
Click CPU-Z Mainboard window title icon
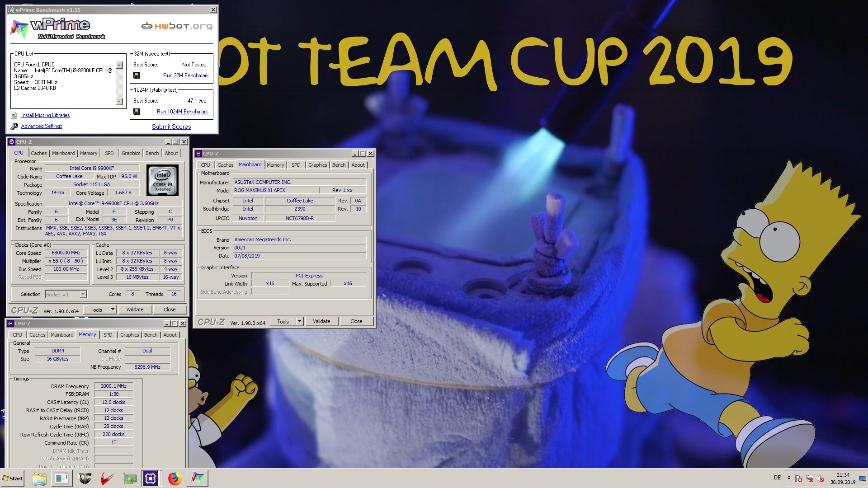198,154
